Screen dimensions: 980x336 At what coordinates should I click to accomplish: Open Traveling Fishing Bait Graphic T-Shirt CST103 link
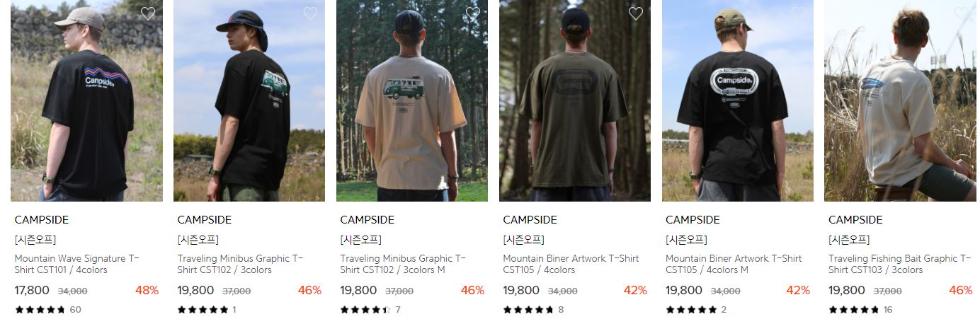pyautogui.click(x=900, y=264)
